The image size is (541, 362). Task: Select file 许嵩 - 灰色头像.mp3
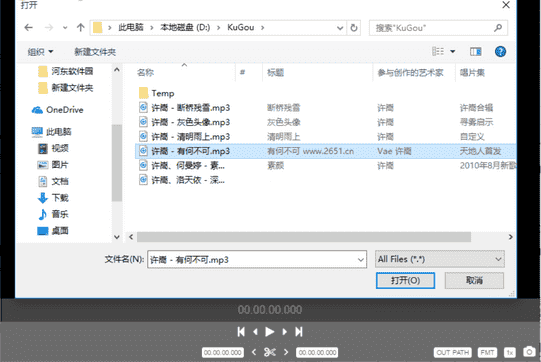tap(185, 122)
